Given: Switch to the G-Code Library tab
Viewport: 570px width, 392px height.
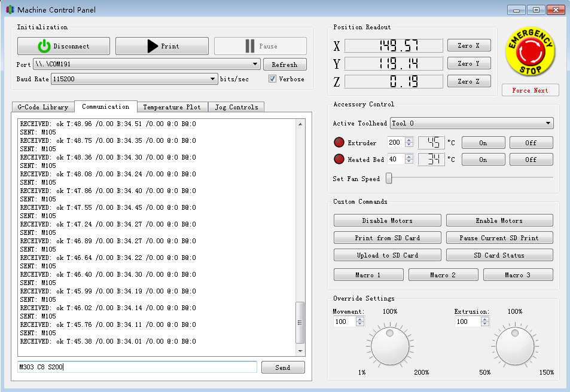Looking at the screenshot, I should 43,107.
